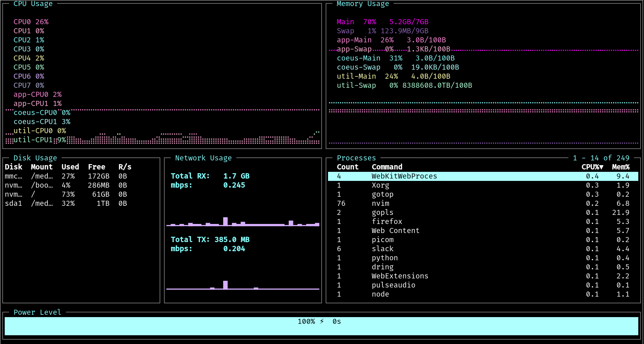Click the Memory Usage panel title
The height and width of the screenshot is (344, 644).
pyautogui.click(x=363, y=4)
